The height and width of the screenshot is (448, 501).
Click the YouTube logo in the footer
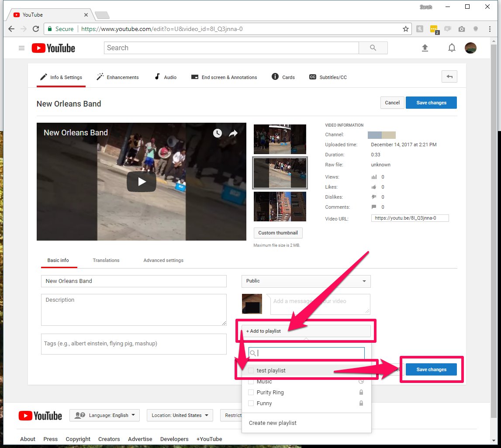(x=40, y=416)
